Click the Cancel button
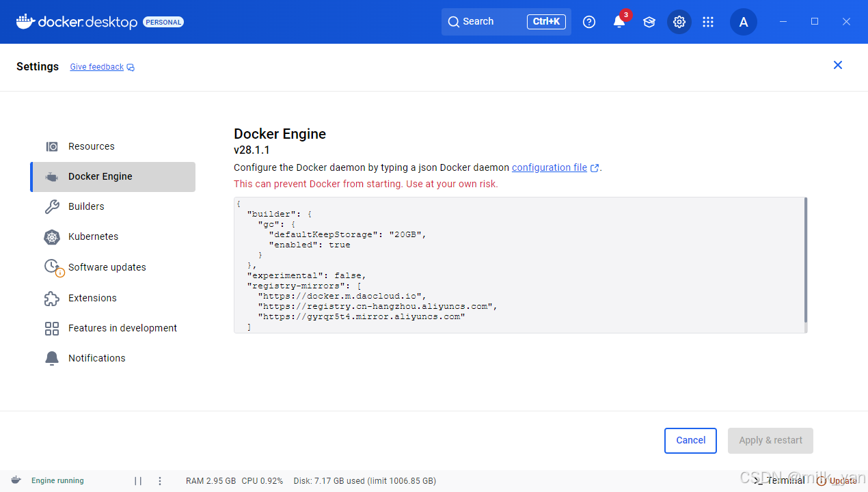This screenshot has height=492, width=868. pos(690,441)
